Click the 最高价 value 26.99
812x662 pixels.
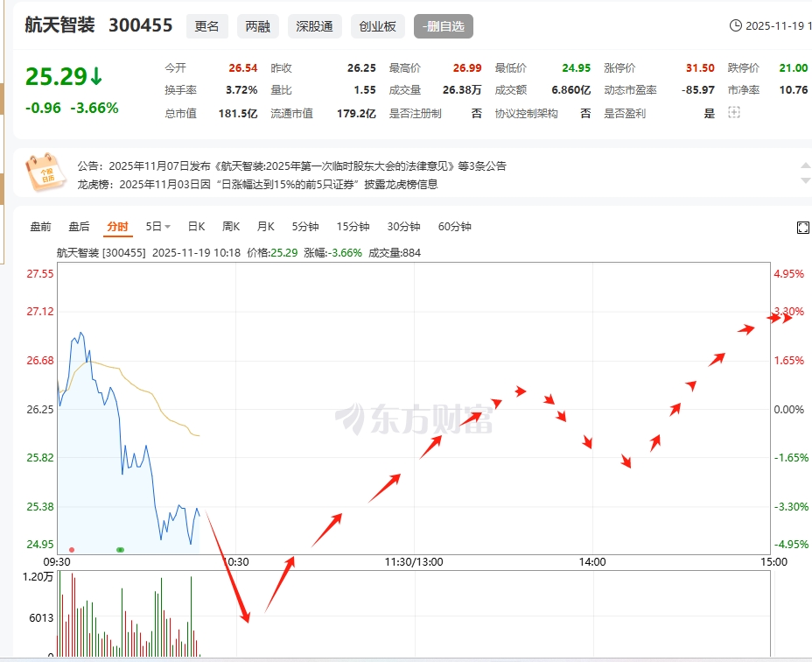coord(467,68)
